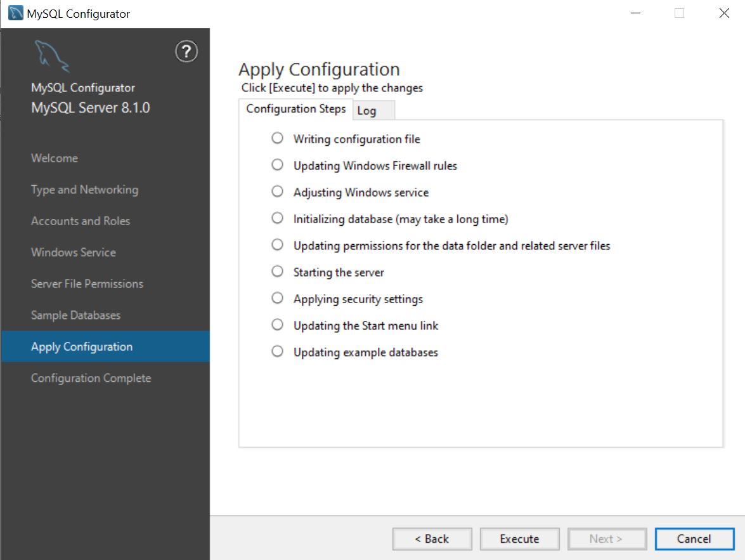This screenshot has width=745, height=560.
Task: Click the status circle beside Initializing database
Action: coord(277,218)
